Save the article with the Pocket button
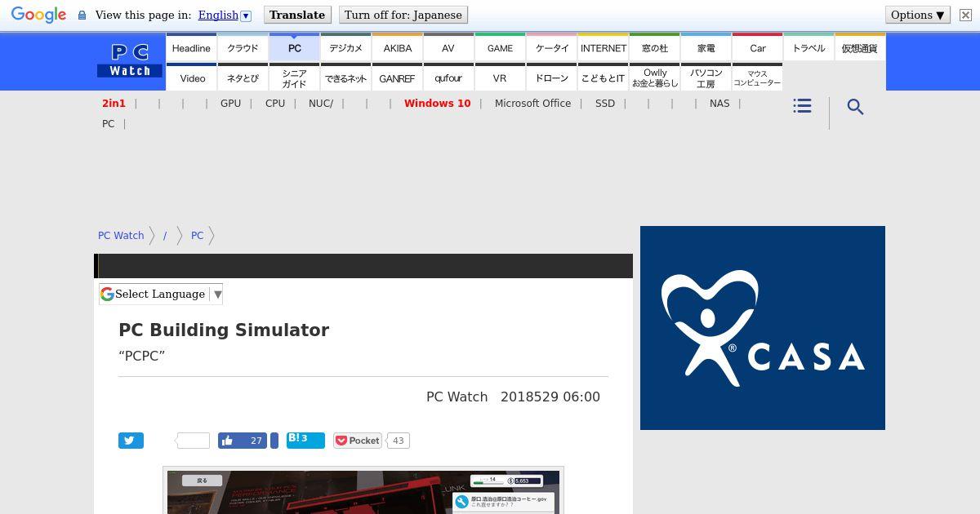This screenshot has height=514, width=980. 358,441
